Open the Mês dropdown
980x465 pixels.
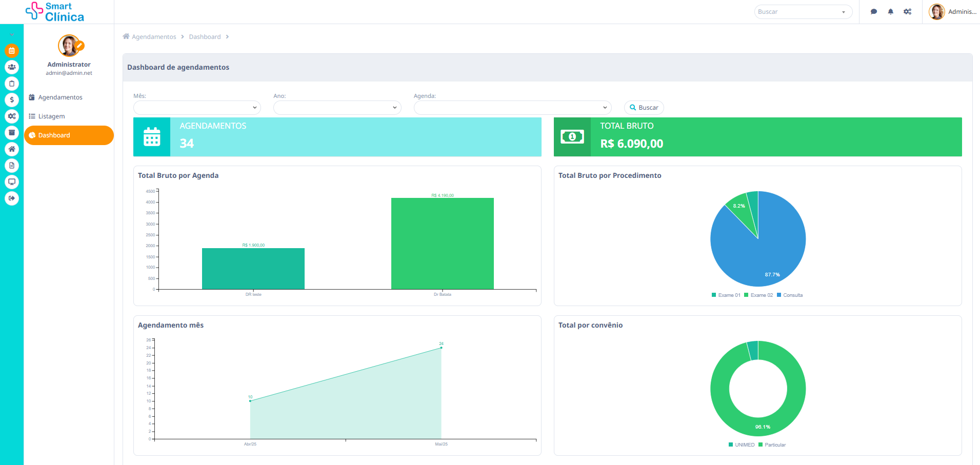[196, 108]
